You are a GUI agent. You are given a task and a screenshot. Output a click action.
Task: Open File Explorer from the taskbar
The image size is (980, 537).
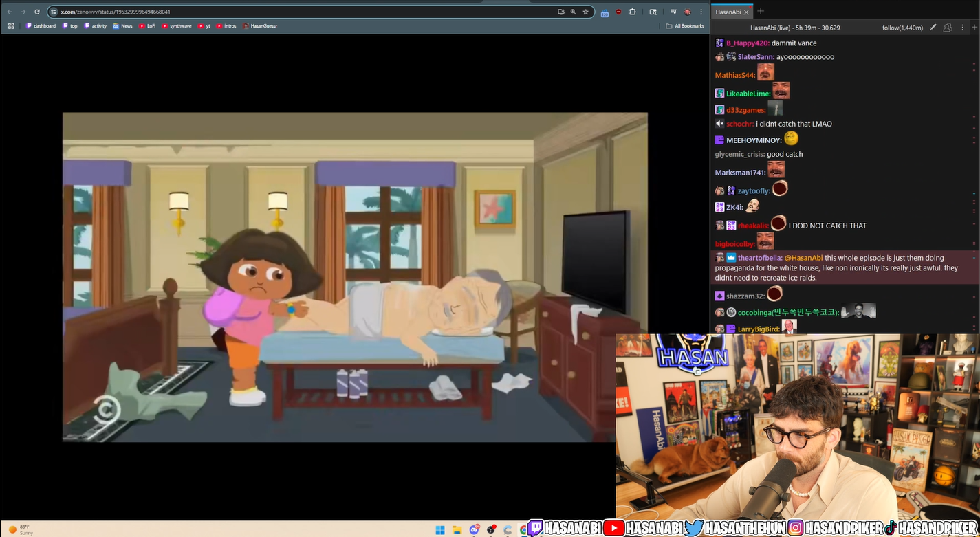click(x=457, y=529)
